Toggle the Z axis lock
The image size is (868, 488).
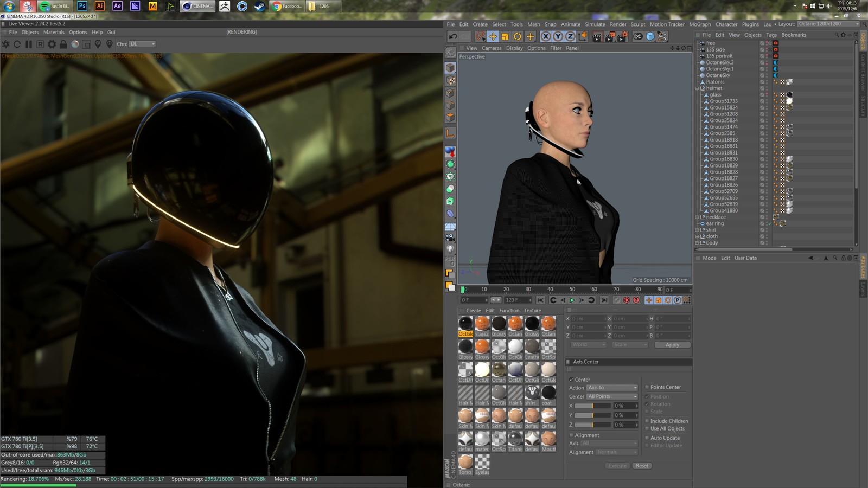(570, 36)
